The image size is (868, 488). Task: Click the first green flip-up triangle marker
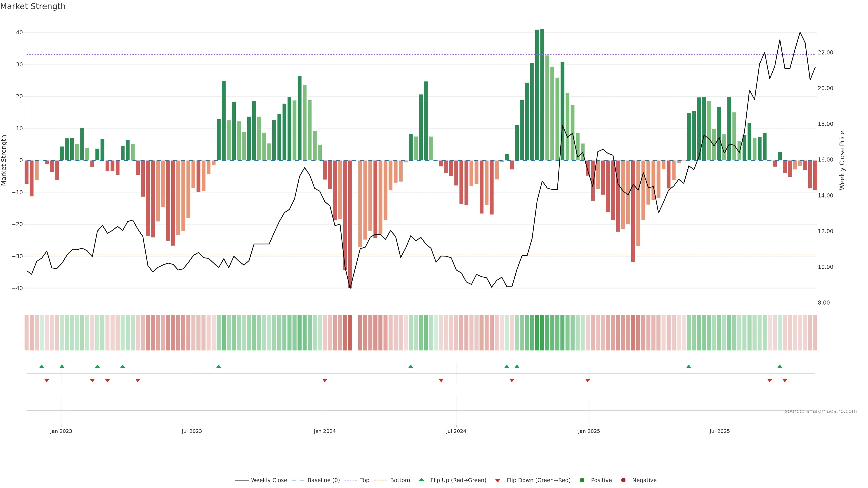42,366
